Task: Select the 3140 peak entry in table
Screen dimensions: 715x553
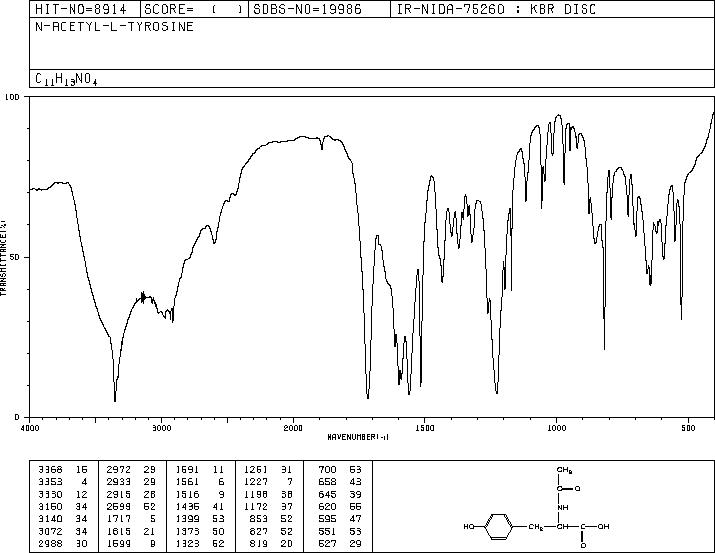Action: click(63, 519)
